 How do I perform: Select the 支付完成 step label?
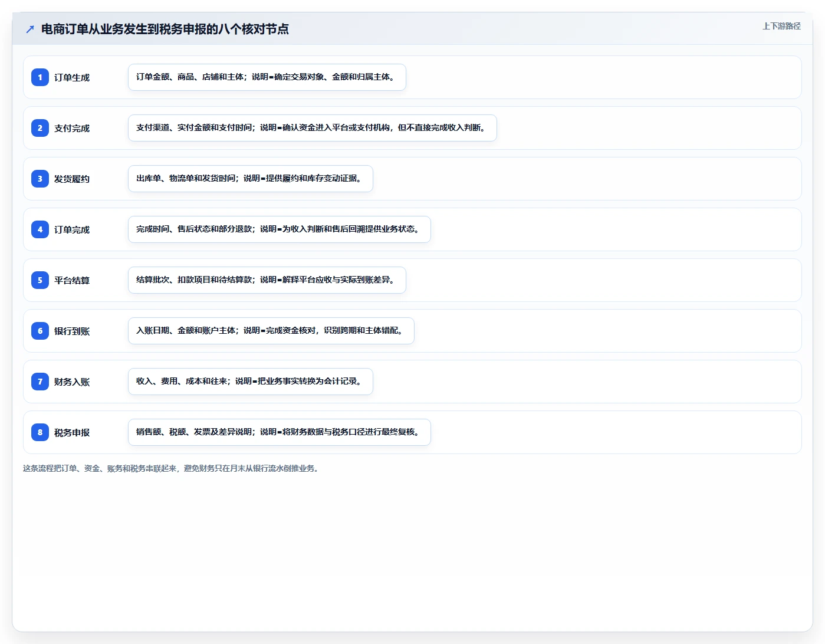[72, 128]
